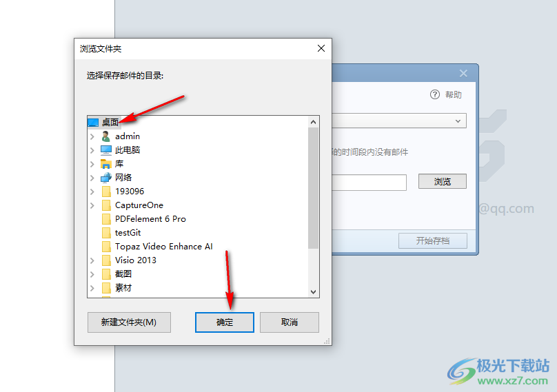The image size is (557, 392).
Task: Open the dropdown in the archive dialog
Action: point(458,121)
